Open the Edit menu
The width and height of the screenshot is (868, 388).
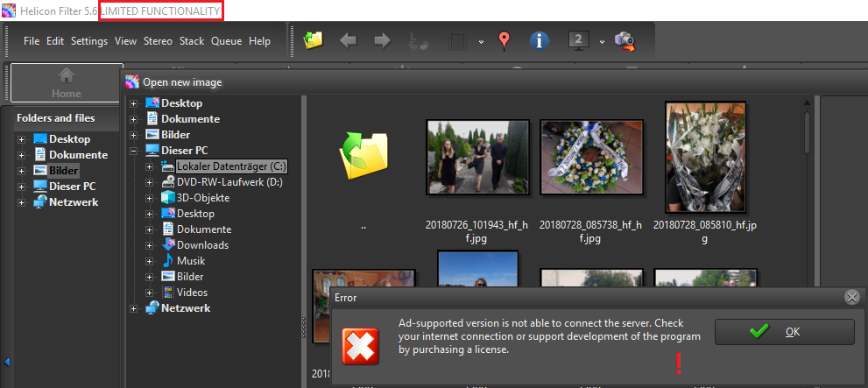tap(55, 41)
